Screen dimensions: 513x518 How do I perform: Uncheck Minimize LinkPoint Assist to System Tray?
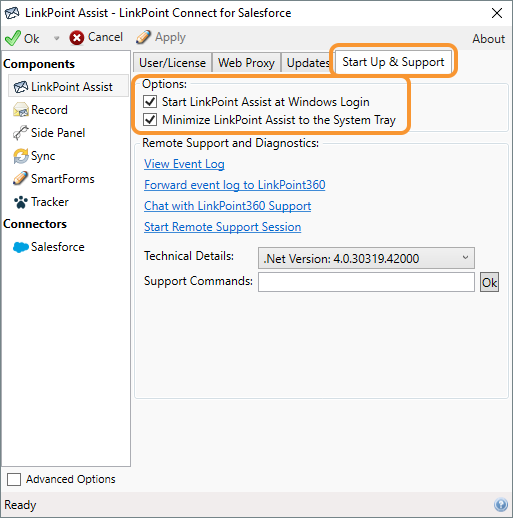click(150, 120)
